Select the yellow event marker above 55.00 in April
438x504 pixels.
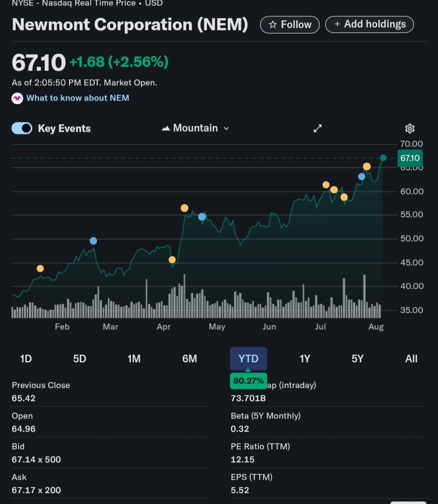click(185, 208)
